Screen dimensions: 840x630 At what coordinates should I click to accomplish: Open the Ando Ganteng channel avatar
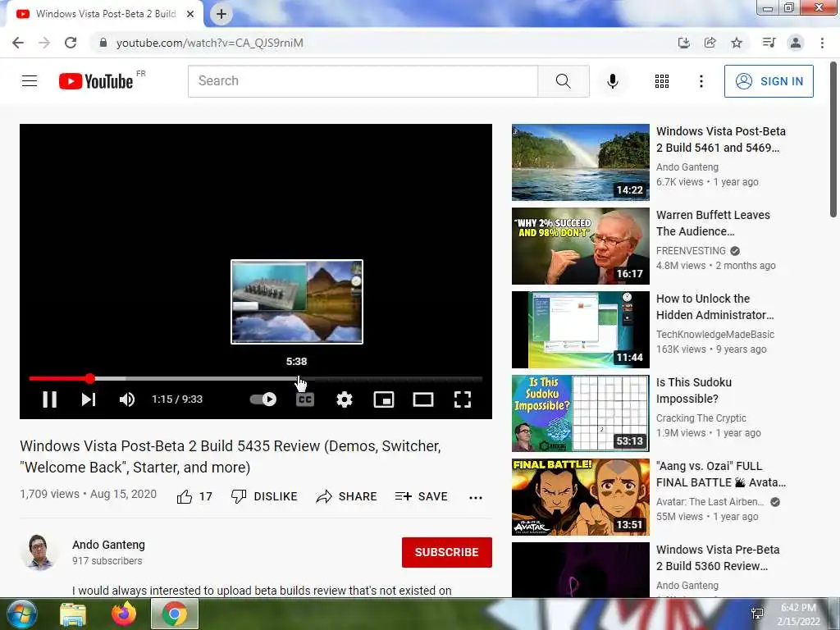pos(39,552)
